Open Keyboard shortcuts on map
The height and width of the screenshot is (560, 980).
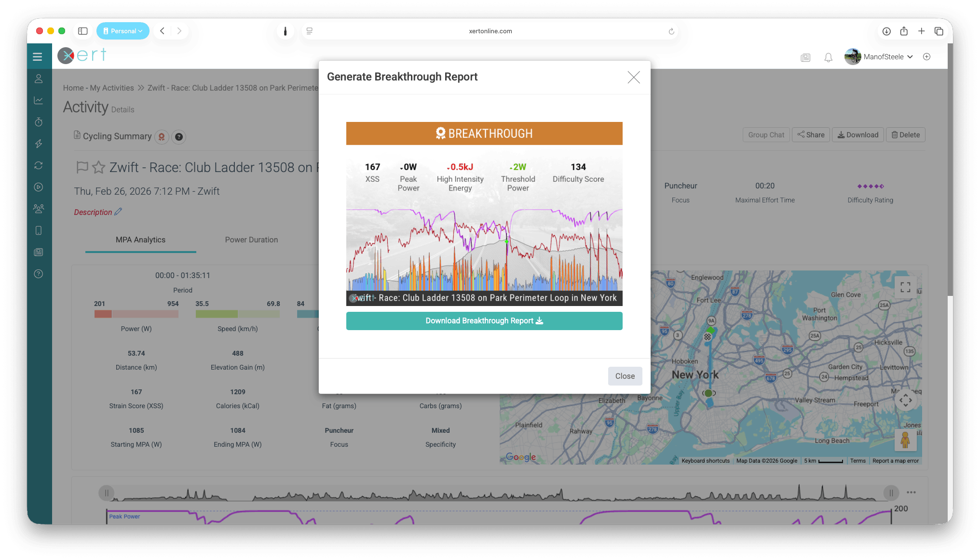(x=706, y=461)
